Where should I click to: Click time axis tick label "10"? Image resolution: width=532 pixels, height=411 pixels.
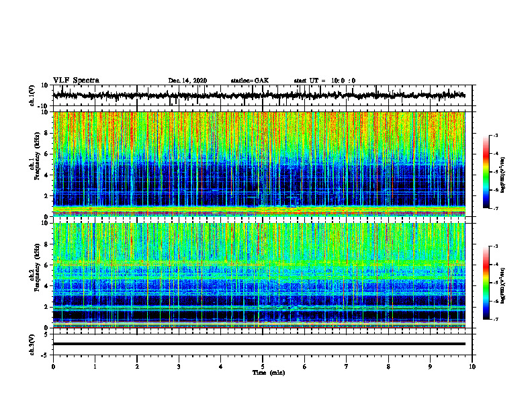coord(472,367)
